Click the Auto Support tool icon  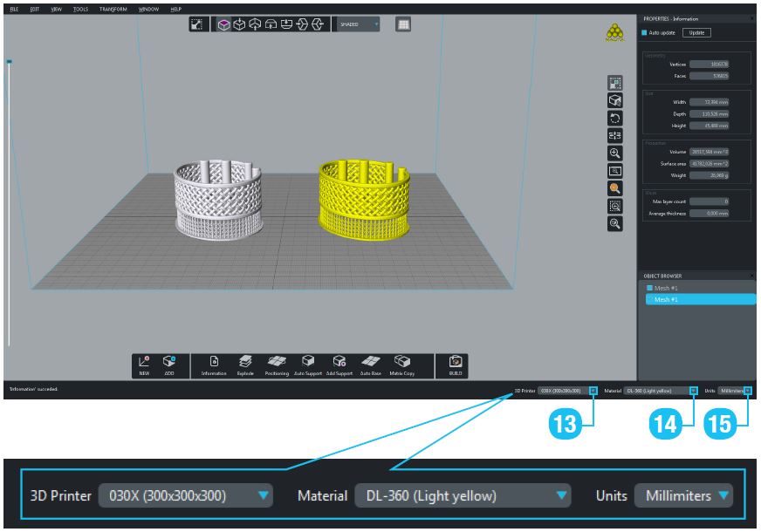(307, 361)
